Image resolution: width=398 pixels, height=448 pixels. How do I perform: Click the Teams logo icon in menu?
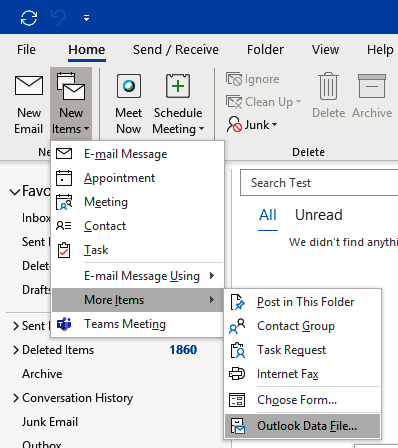[x=64, y=324]
